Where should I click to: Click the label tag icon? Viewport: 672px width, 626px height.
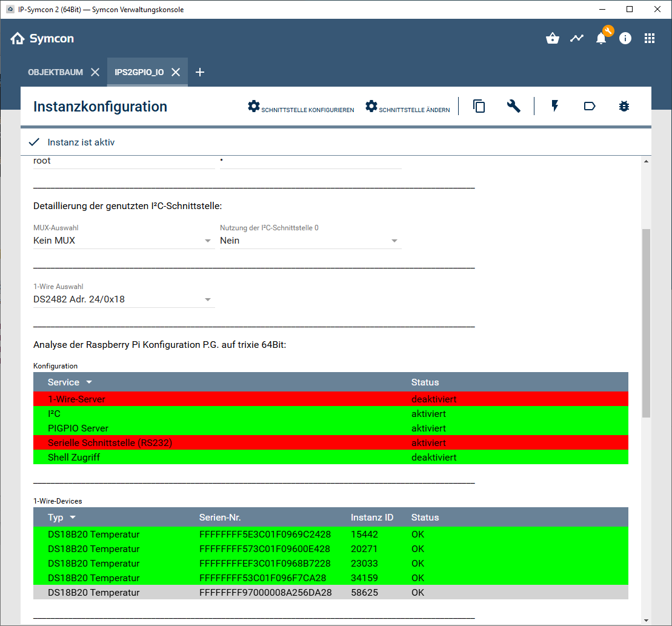click(x=589, y=106)
